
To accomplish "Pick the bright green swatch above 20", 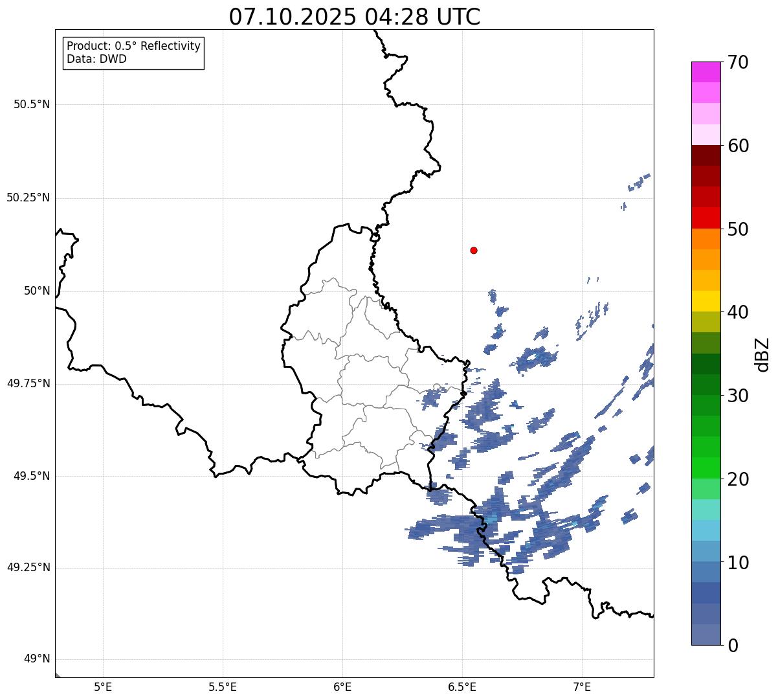I will tap(706, 468).
